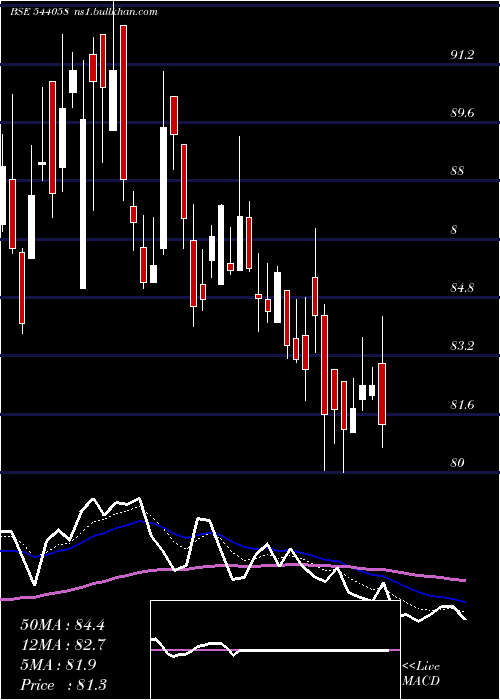Click the 50MA : 84.4 readout
This screenshot has width=500, height=700.
(62, 625)
